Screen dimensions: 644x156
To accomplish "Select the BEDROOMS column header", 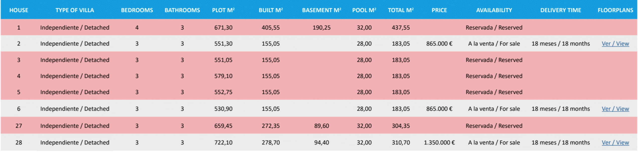I will (137, 10).
